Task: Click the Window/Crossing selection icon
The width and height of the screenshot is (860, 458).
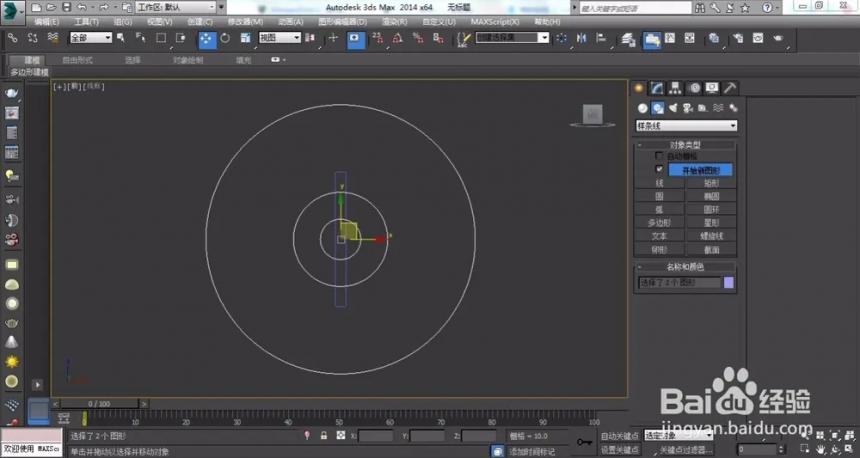Action: (x=180, y=38)
